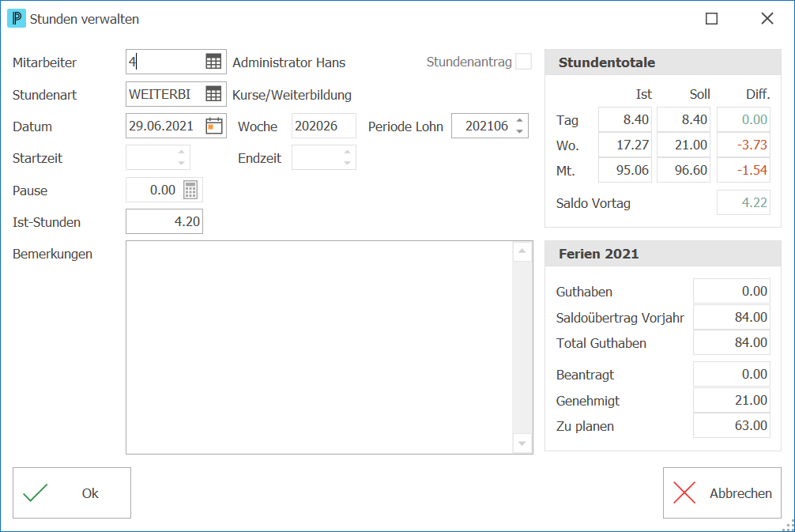
Task: Increase the Periode Lohn value
Action: point(520,121)
